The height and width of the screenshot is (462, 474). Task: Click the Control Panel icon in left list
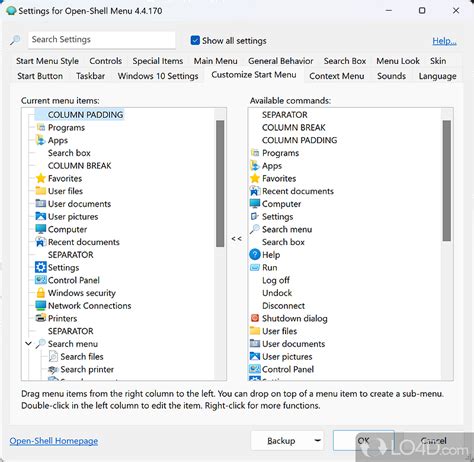pyautogui.click(x=41, y=280)
